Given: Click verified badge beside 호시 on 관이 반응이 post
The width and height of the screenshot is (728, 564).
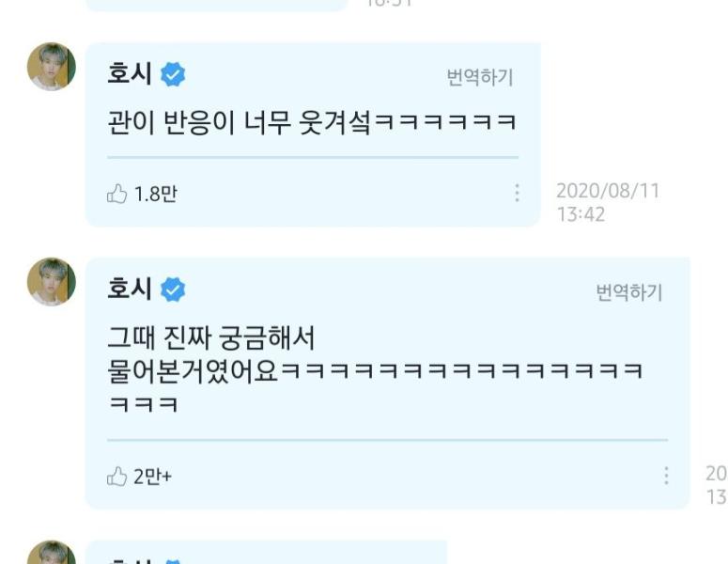Looking at the screenshot, I should [173, 74].
